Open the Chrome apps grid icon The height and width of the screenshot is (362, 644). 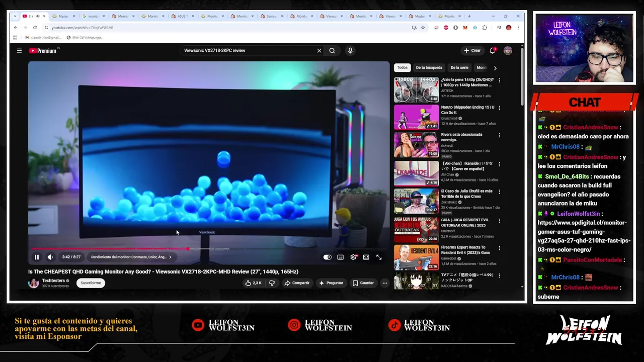[15, 37]
